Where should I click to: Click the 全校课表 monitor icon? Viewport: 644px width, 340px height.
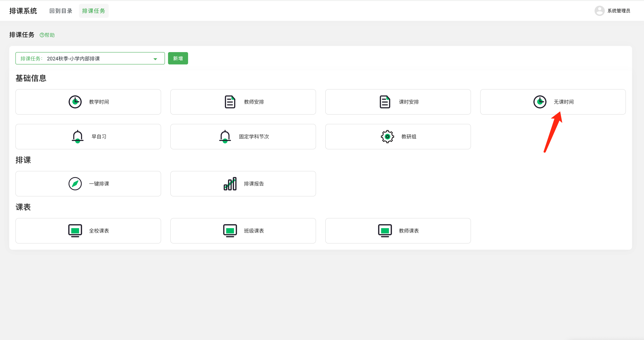click(75, 231)
